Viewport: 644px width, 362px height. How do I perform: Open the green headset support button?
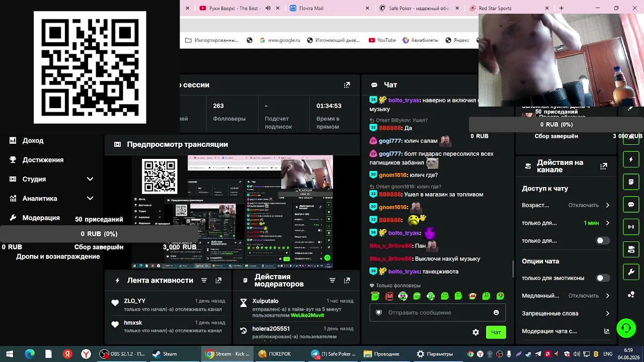(x=626, y=328)
